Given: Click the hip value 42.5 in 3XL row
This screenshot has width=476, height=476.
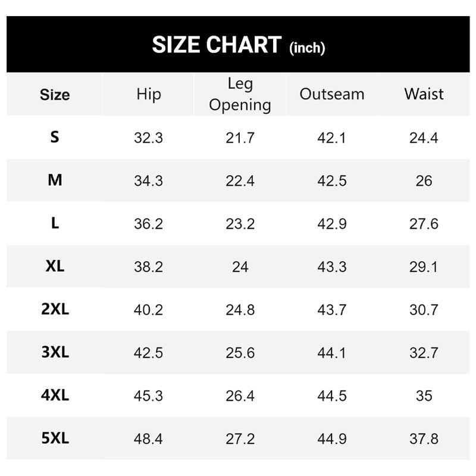Looking at the screenshot, I should pyautogui.click(x=148, y=353).
